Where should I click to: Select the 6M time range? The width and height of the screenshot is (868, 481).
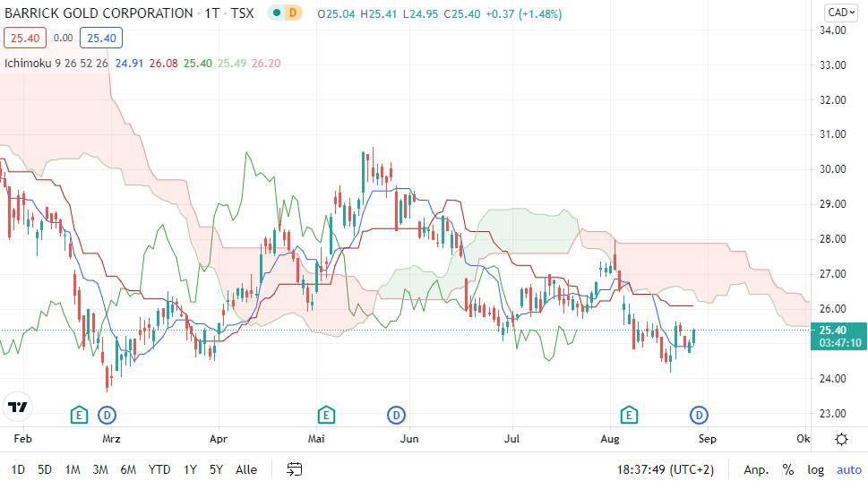click(x=128, y=470)
